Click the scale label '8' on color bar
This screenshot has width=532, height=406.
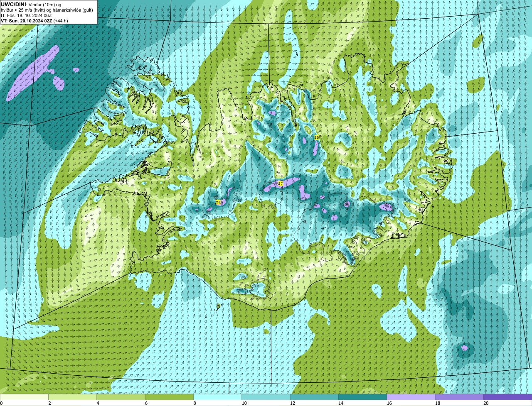195,403
